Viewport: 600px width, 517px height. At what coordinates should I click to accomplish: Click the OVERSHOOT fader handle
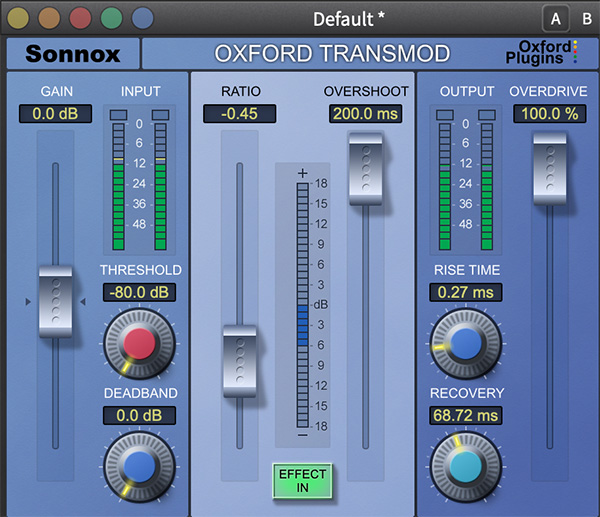point(365,169)
